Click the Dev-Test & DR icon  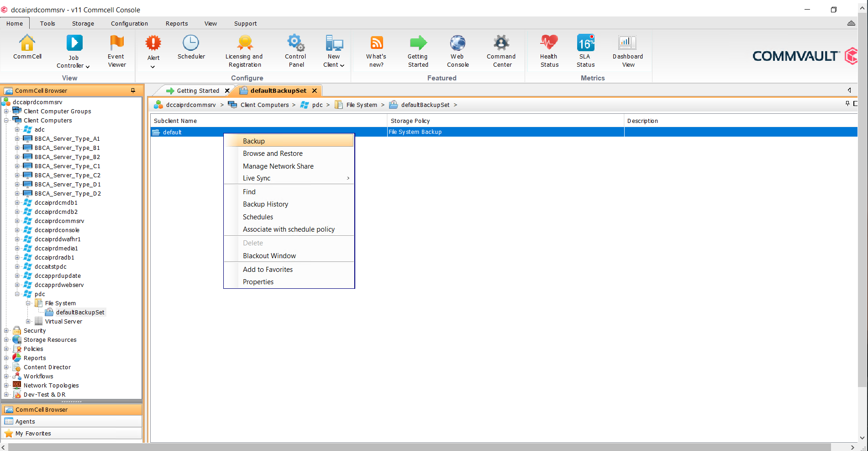pyautogui.click(x=17, y=394)
